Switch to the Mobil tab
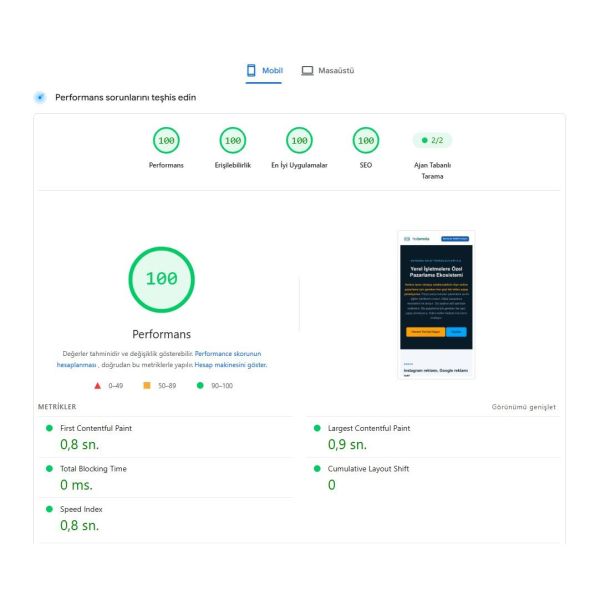The height and width of the screenshot is (600, 600). click(264, 71)
